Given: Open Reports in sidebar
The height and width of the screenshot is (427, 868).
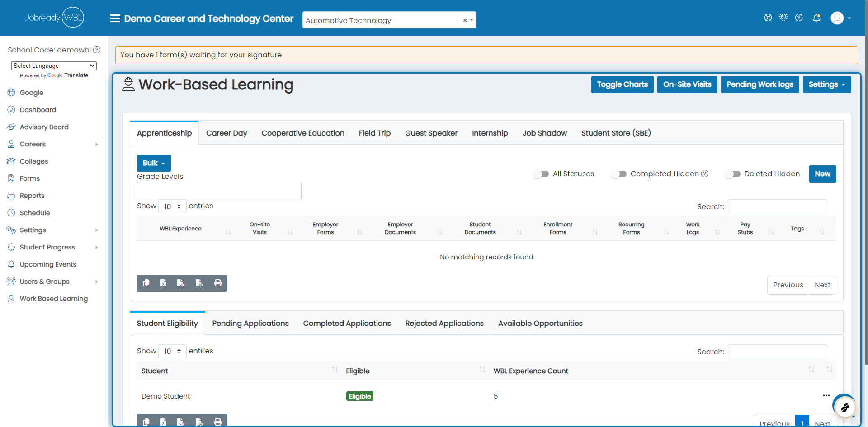Looking at the screenshot, I should pyautogui.click(x=32, y=196).
